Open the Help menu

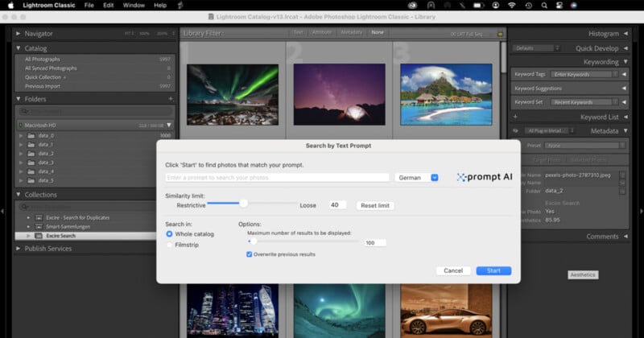160,6
